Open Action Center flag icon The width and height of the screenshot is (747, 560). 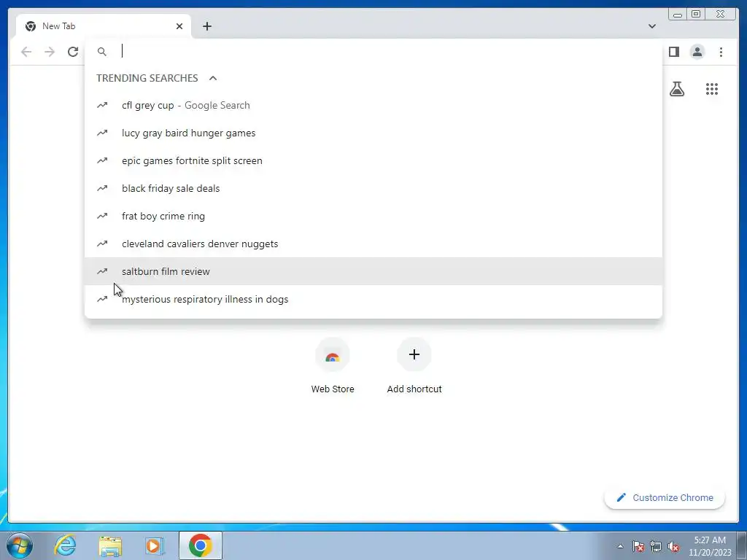point(638,546)
